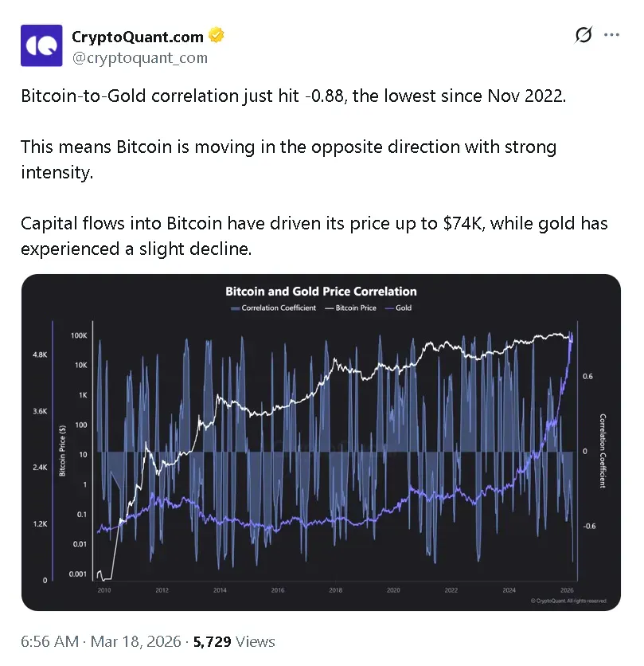
Task: Click the gold verified badge
Action: [215, 36]
